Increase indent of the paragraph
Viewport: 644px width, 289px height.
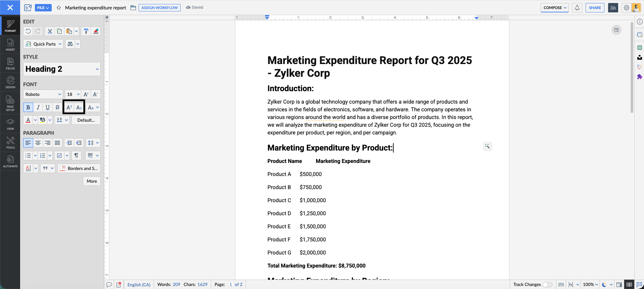tap(69, 143)
